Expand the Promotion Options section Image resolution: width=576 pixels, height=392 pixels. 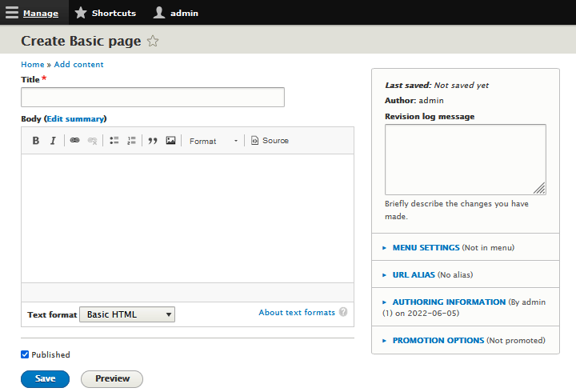438,340
